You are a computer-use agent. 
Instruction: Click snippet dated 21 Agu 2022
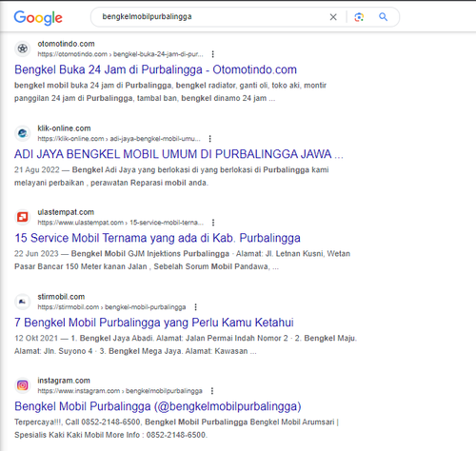point(171,176)
